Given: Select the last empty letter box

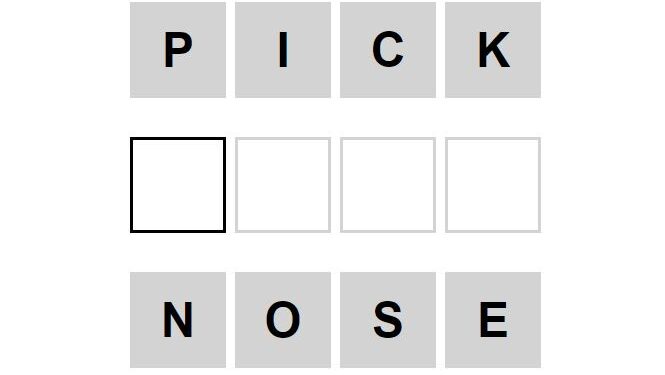Looking at the screenshot, I should click(x=493, y=185).
